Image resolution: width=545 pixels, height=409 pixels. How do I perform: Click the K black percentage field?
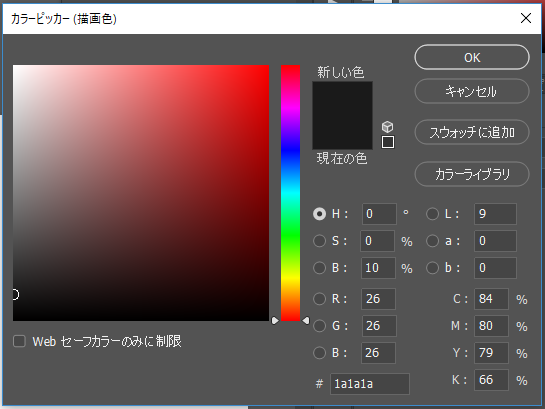[x=491, y=380]
